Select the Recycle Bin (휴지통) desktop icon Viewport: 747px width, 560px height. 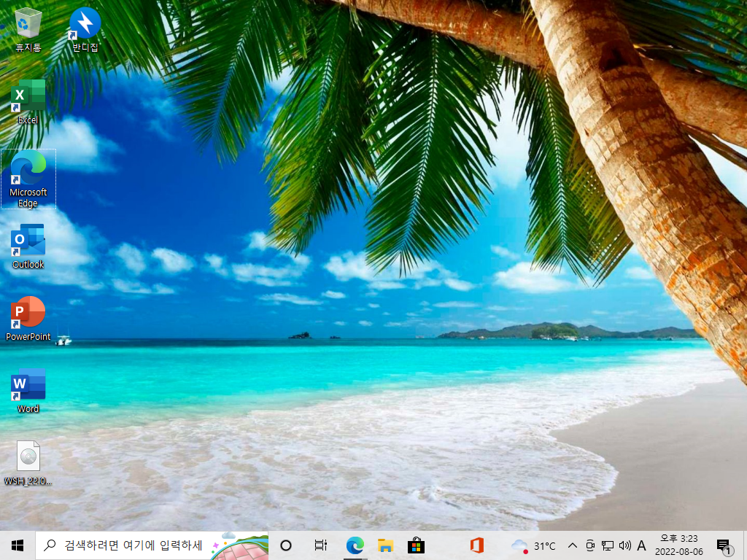(x=28, y=29)
